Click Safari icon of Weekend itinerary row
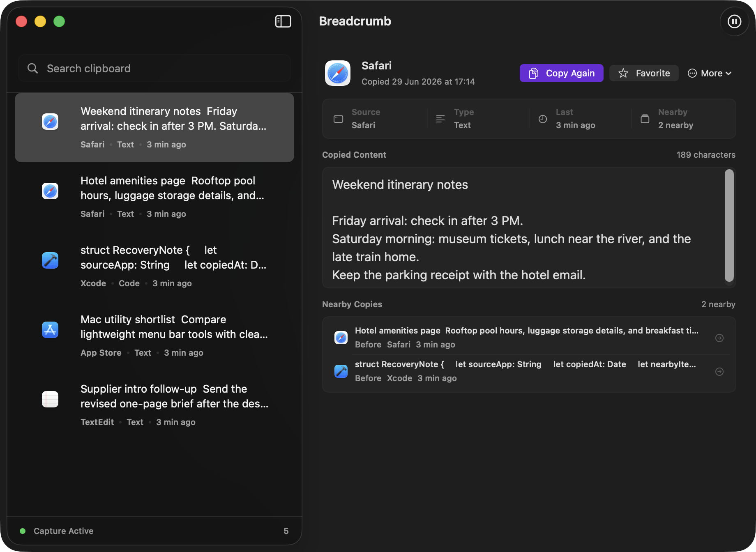 50,122
